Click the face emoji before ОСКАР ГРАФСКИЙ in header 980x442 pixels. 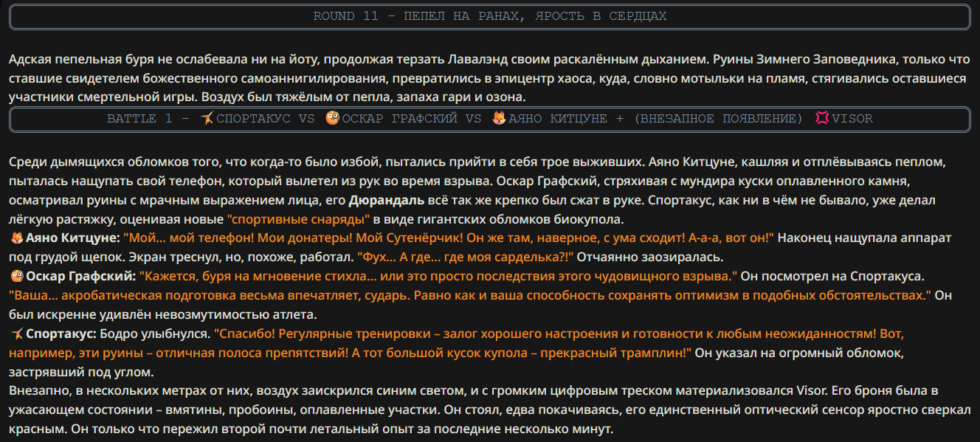point(332,119)
